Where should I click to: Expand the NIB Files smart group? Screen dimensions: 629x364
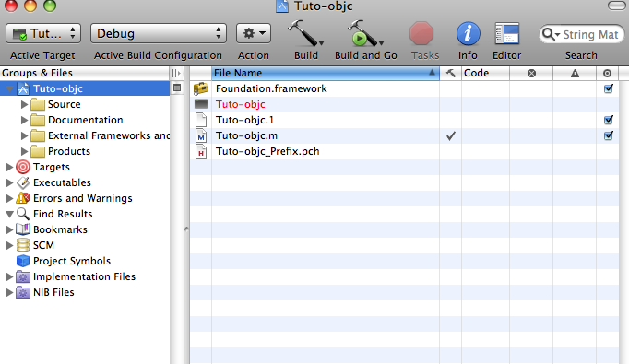point(9,292)
